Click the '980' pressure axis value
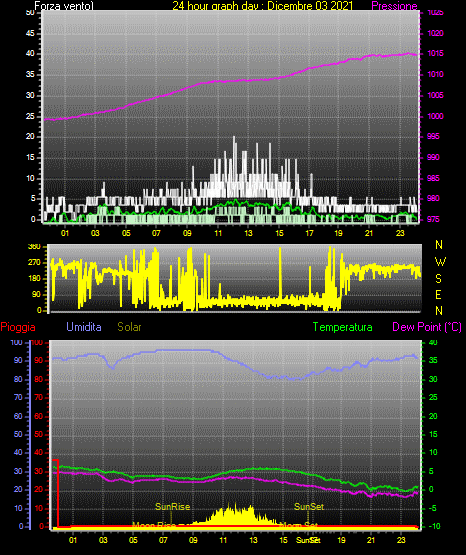The image size is (466, 555). 434,198
